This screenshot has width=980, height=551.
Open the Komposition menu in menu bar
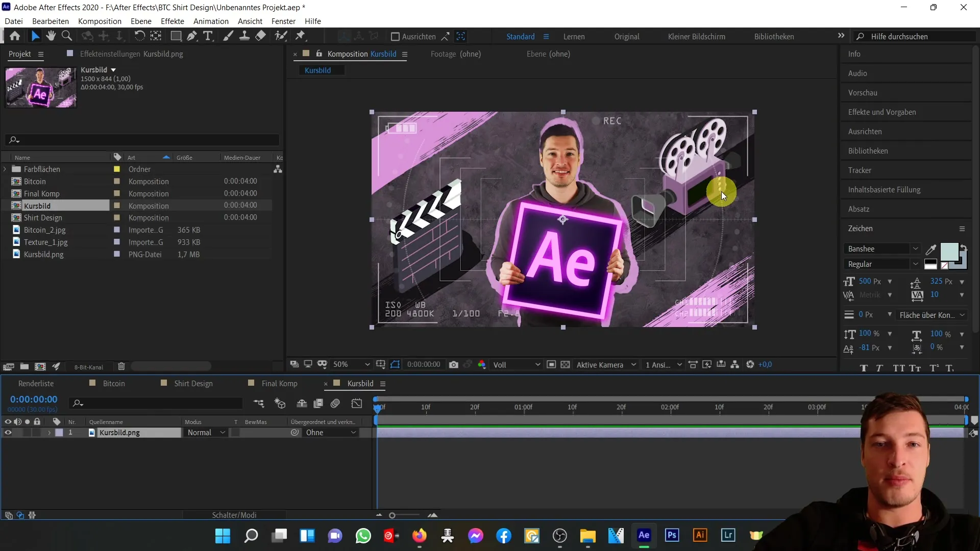click(99, 21)
